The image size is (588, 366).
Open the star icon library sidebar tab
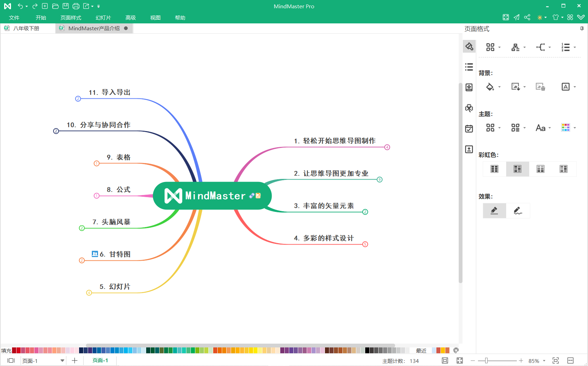pos(469,87)
